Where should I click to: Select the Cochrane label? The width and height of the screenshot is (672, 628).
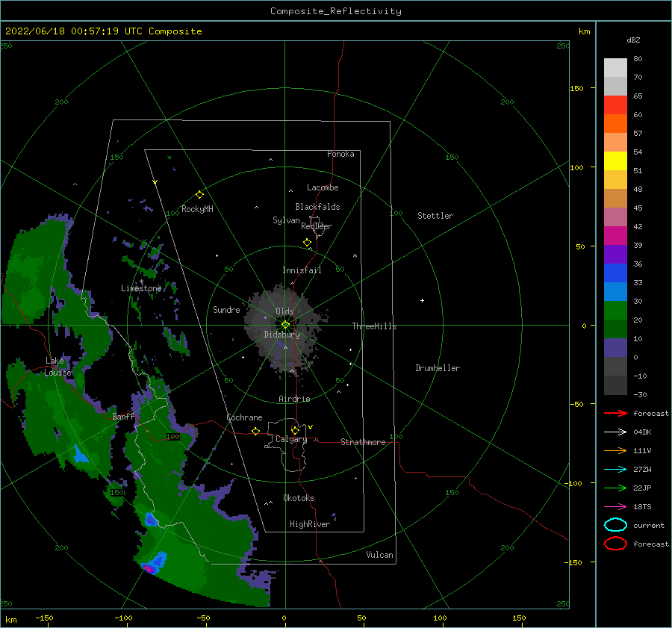pyautogui.click(x=244, y=417)
